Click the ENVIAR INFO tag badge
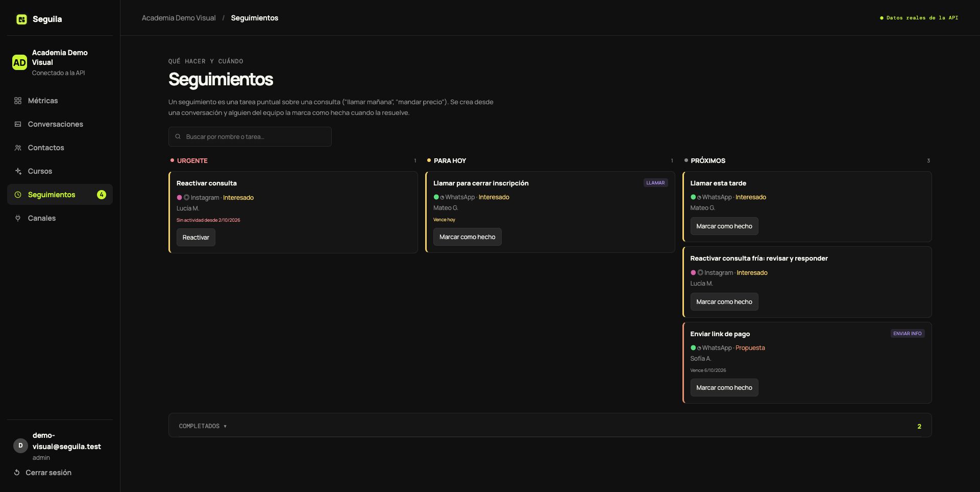This screenshot has height=492, width=980. click(908, 334)
